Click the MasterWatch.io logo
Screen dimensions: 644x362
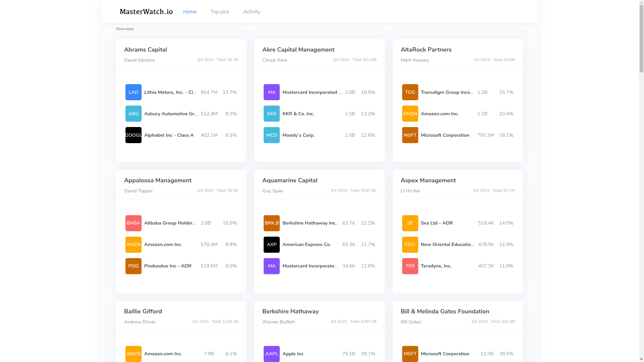[x=146, y=12]
